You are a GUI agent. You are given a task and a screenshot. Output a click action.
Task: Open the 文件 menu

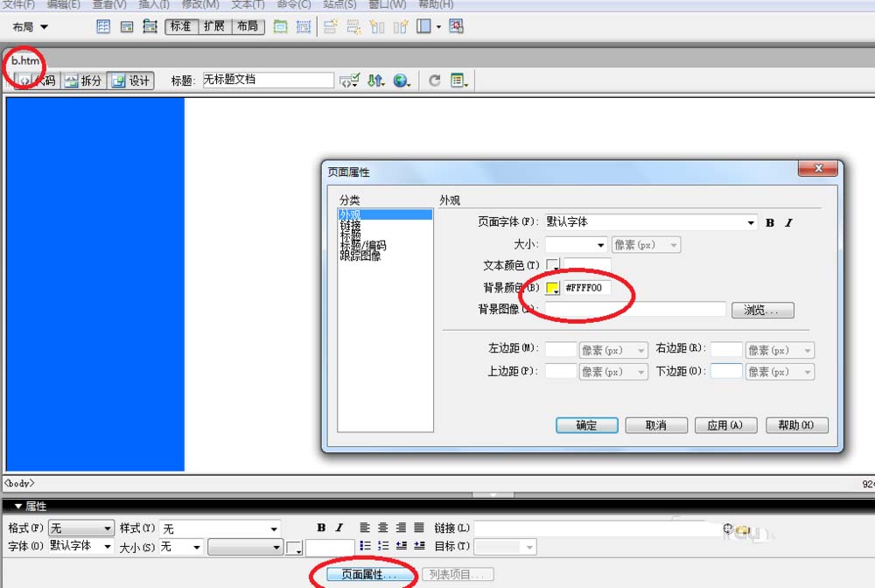[18, 4]
